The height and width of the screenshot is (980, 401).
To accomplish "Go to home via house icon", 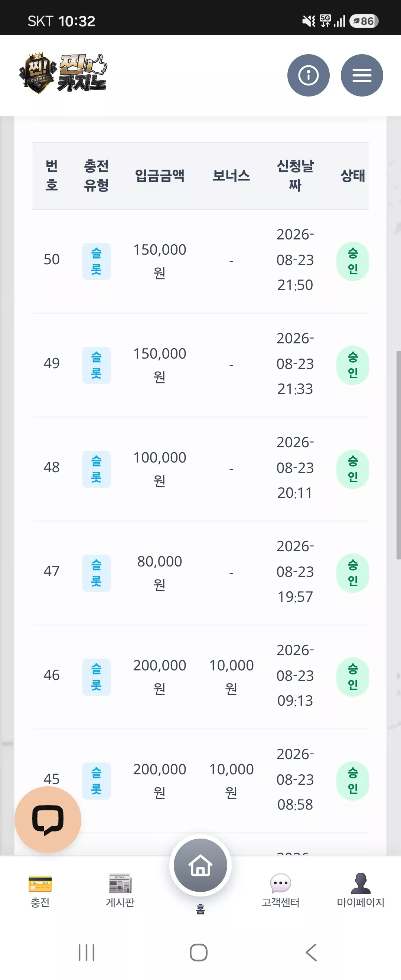I will [200, 866].
